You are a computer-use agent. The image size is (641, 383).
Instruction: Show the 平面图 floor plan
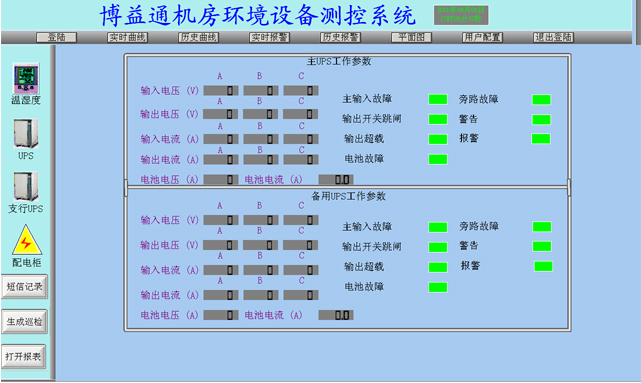pyautogui.click(x=411, y=38)
